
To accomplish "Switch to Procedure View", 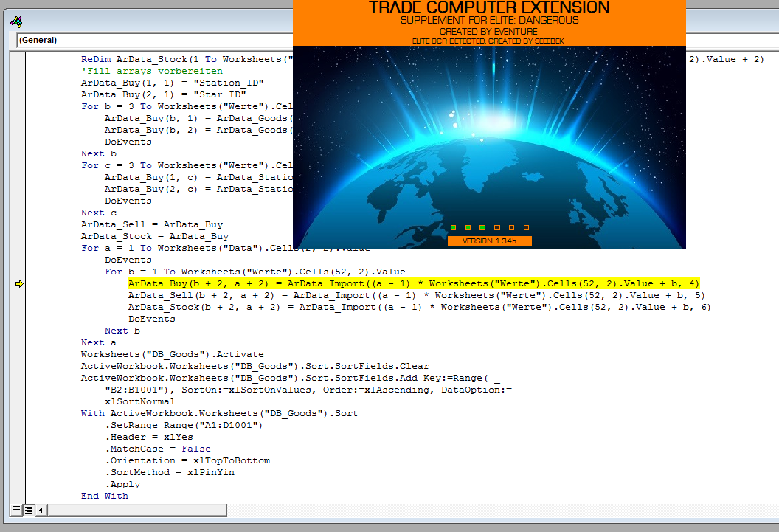I will (x=16, y=509).
